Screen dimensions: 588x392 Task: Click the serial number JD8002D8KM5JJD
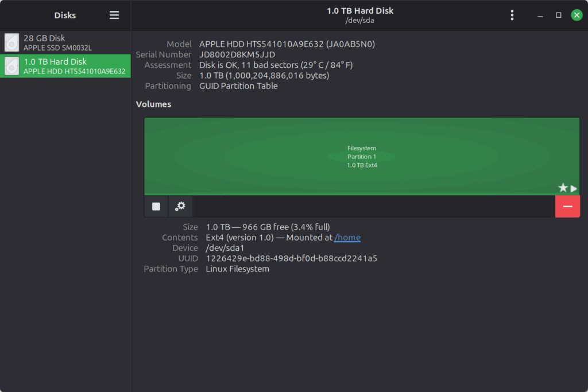point(237,55)
